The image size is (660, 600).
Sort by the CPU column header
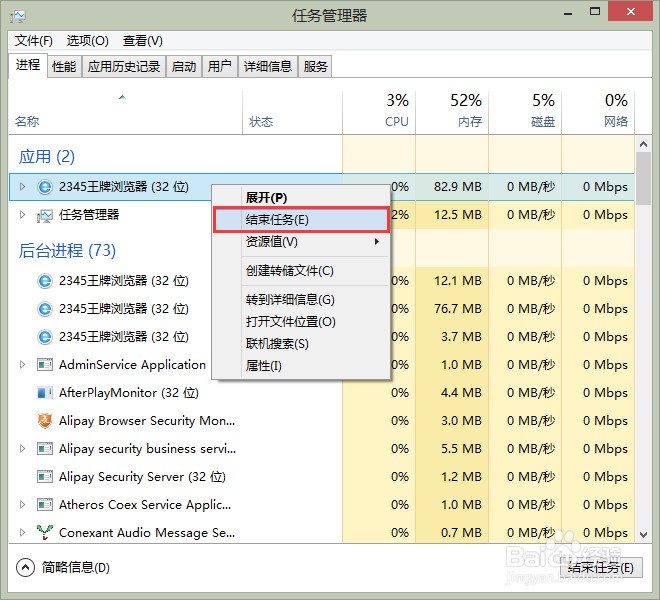[x=379, y=113]
